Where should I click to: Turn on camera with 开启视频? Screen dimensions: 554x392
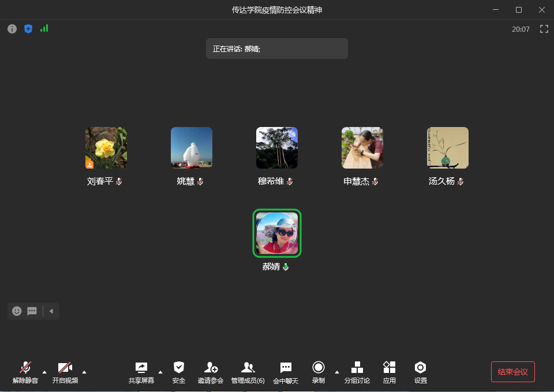(x=65, y=372)
